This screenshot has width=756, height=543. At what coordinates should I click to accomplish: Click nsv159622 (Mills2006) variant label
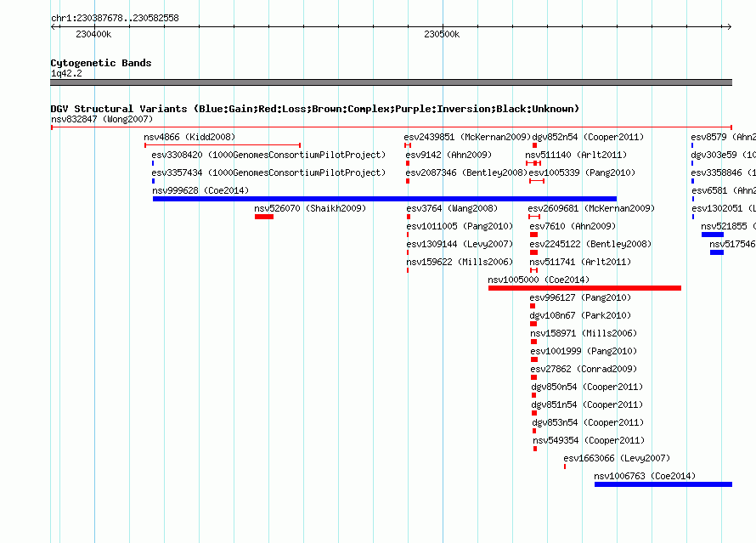pyautogui.click(x=460, y=262)
